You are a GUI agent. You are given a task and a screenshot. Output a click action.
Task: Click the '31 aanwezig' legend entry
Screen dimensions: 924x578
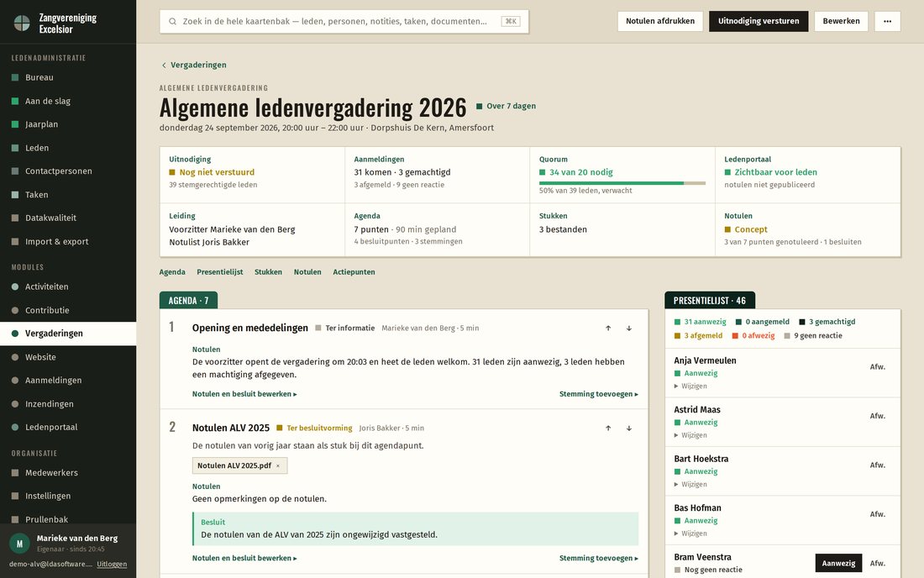pyautogui.click(x=700, y=322)
